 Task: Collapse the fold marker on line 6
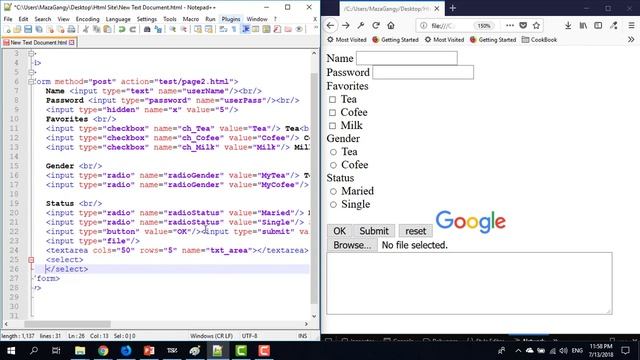click(31, 82)
